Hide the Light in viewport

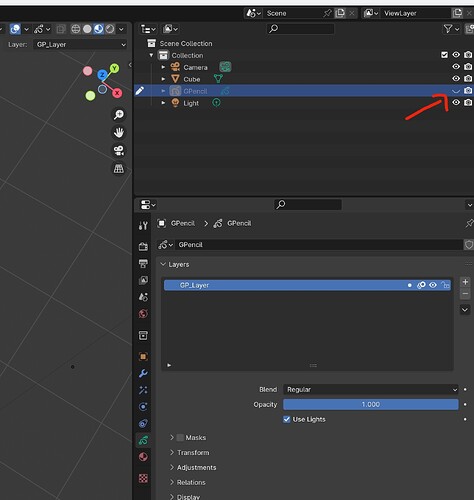[x=456, y=102]
